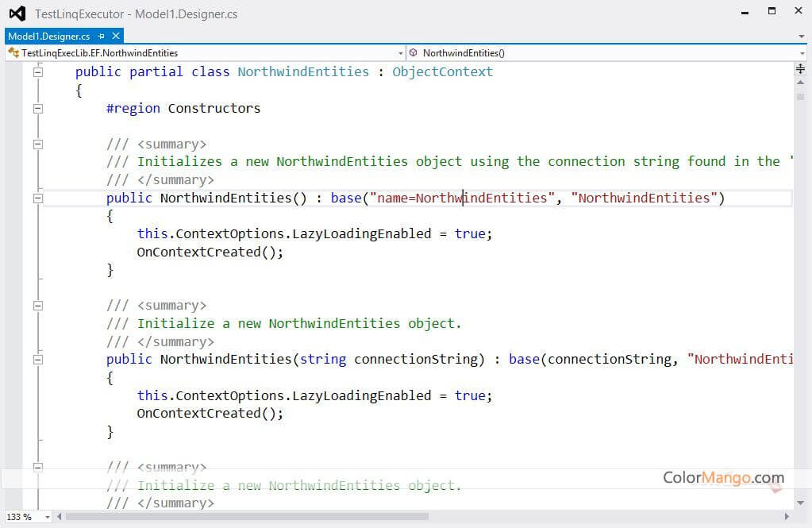Screen dimensions: 812x528
Task: Click the true keyword in LazyLoadingEnabled line
Action: [x=471, y=233]
